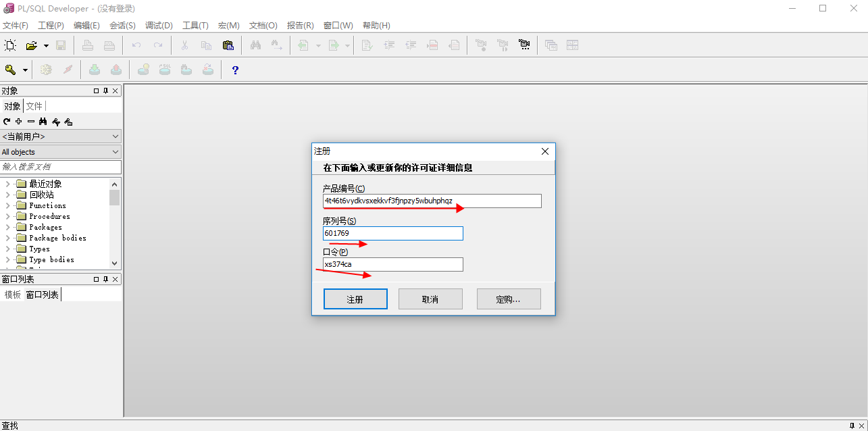Screen dimensions: 868x431
Task: Click the New document icon in toolbar
Action: (x=10, y=45)
